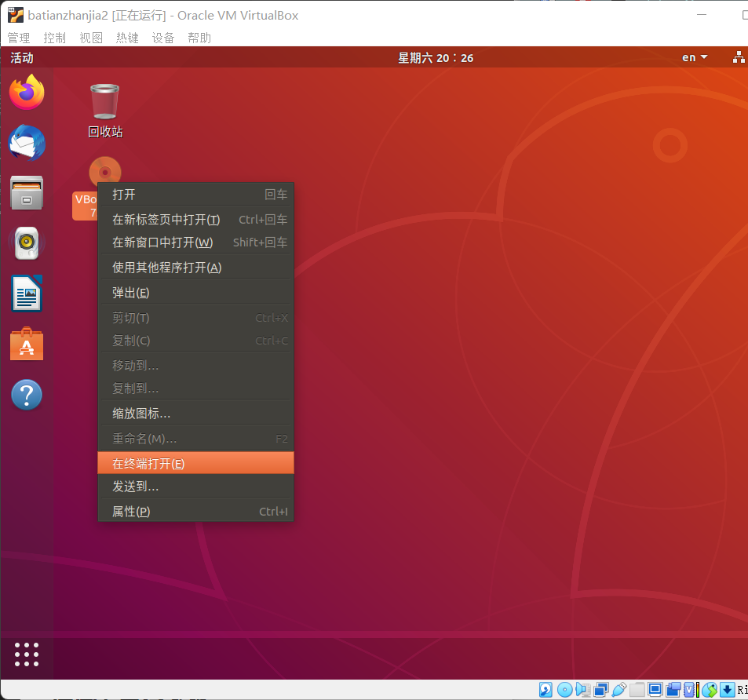Click network adapter indicator in VirtualBox status bar
This screenshot has width=748, height=700.
coord(601,690)
